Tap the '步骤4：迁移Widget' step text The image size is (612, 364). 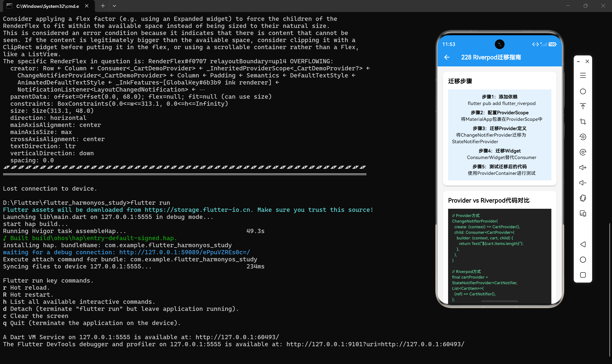tap(500, 151)
